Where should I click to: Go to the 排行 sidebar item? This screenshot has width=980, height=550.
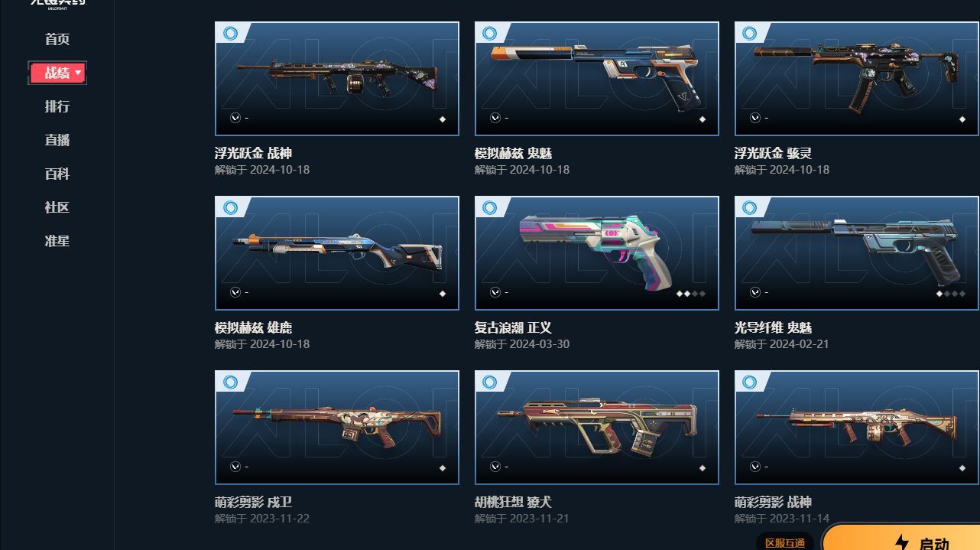tap(57, 106)
